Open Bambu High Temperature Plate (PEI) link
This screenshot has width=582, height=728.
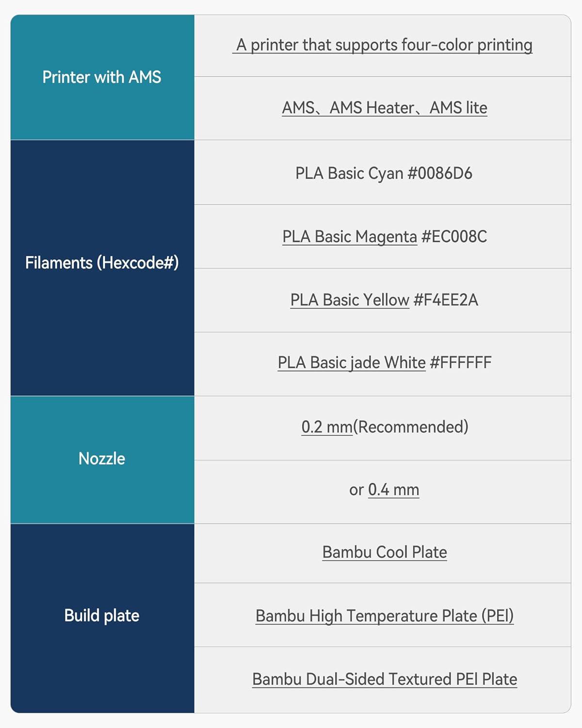[x=385, y=616]
